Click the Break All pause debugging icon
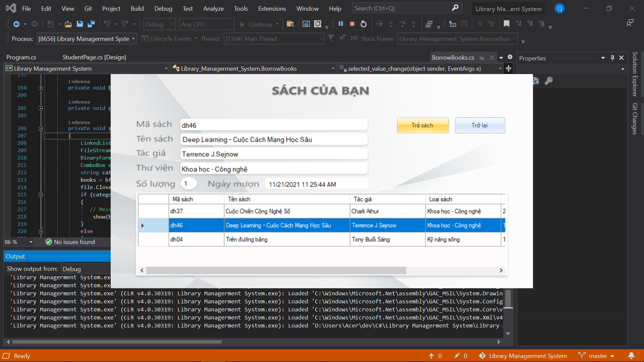Image resolution: width=644 pixels, height=362 pixels. pyautogui.click(x=341, y=24)
